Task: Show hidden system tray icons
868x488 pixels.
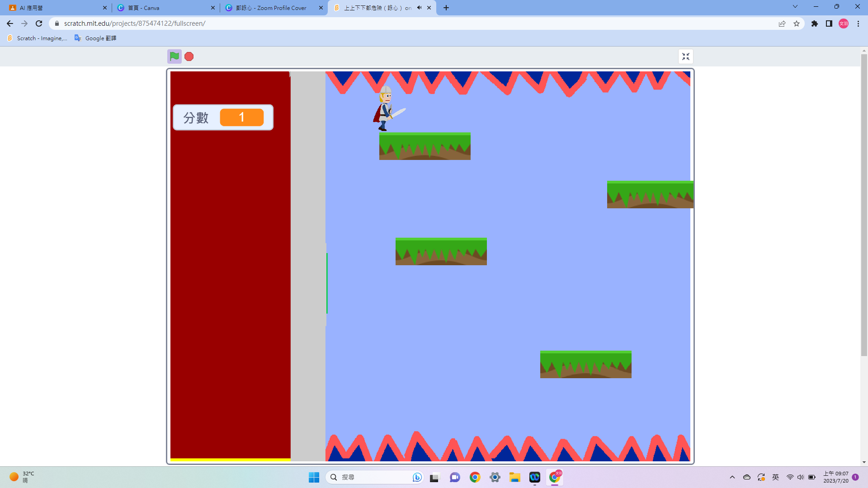Action: click(732, 477)
